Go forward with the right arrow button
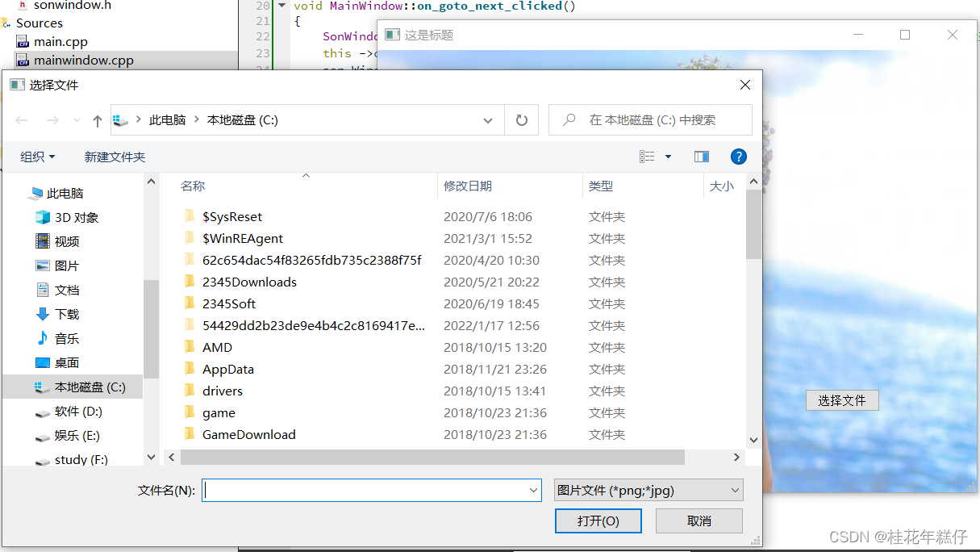 click(x=52, y=120)
